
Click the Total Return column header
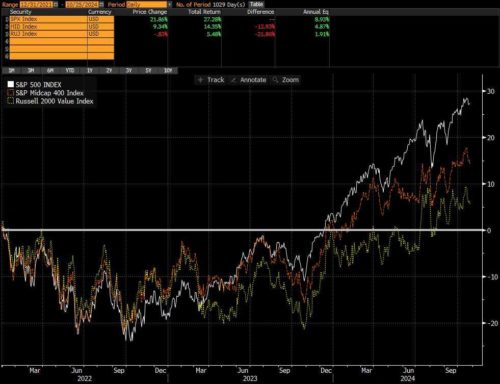pyautogui.click(x=204, y=12)
